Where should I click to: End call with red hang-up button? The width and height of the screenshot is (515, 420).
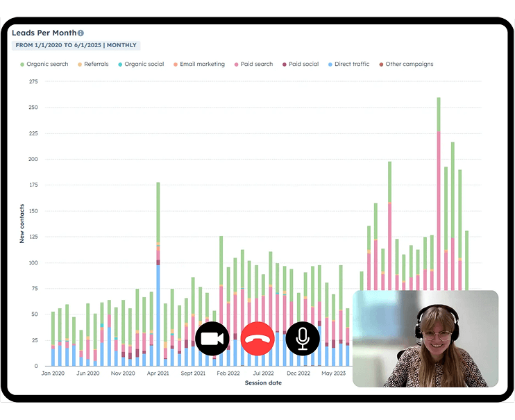coord(257,339)
